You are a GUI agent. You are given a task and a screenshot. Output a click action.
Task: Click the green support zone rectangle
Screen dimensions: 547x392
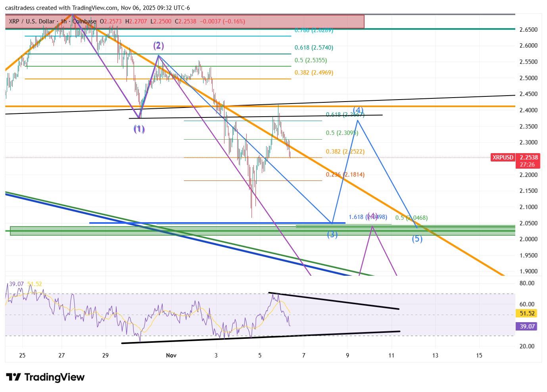[159, 231]
